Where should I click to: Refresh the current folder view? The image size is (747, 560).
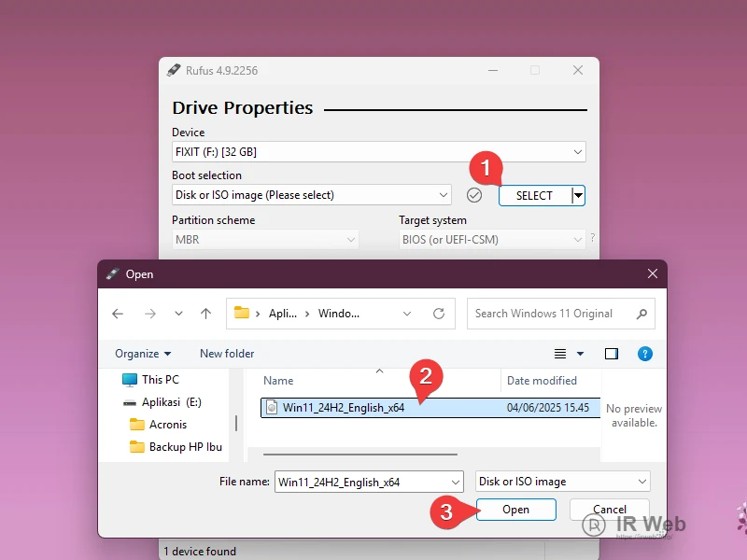click(x=438, y=314)
